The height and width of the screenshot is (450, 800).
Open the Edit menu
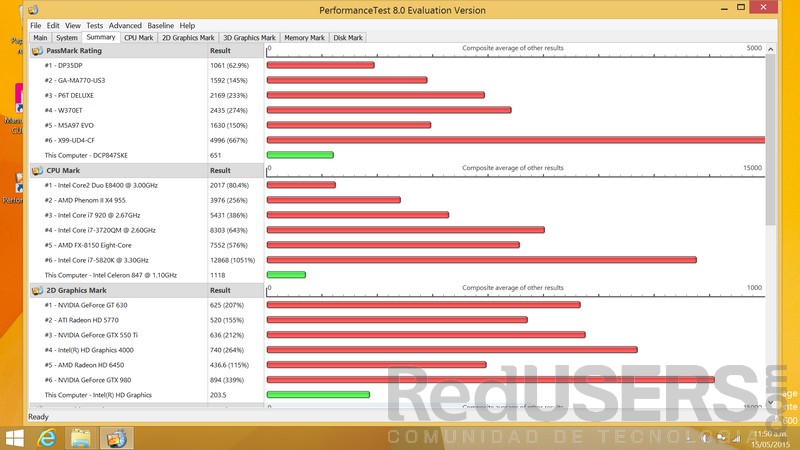click(x=53, y=26)
